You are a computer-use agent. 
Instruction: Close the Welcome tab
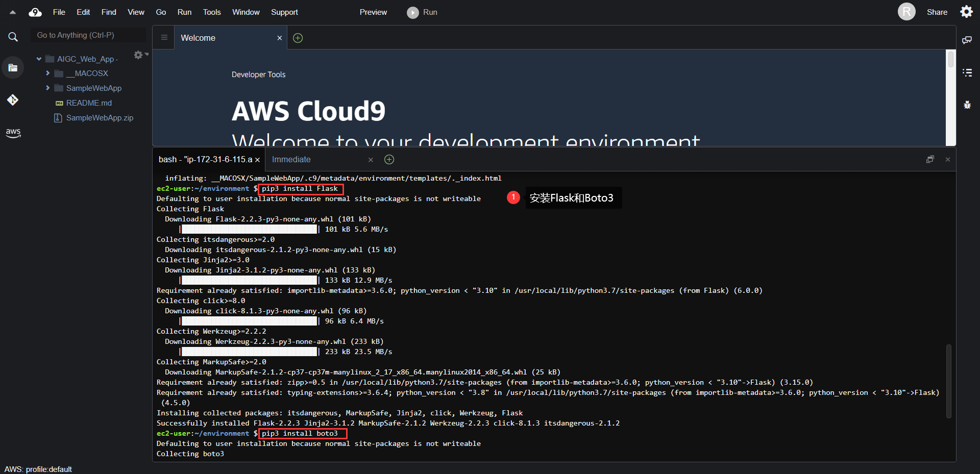279,38
